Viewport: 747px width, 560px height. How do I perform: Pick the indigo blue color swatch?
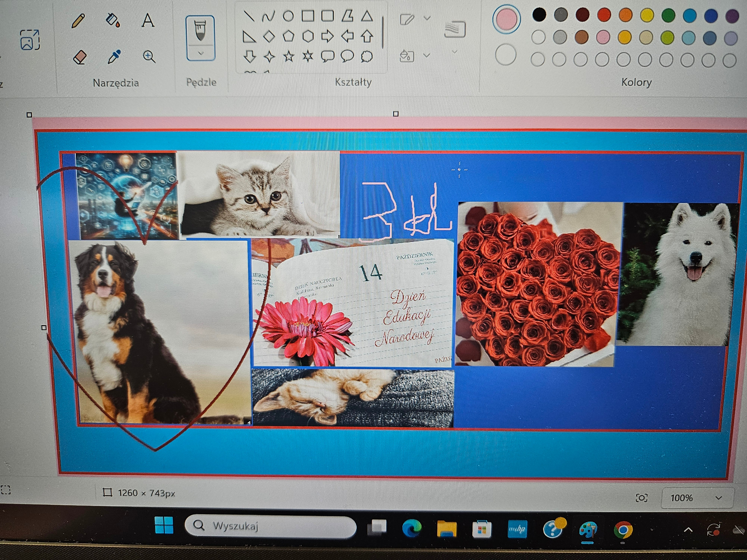[711, 16]
